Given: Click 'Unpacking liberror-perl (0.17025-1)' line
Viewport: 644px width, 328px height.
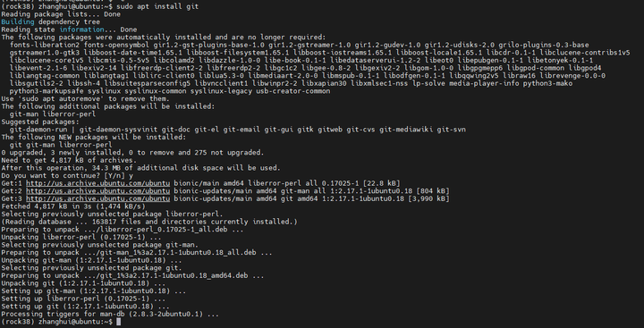Looking at the screenshot, I should [81, 237].
